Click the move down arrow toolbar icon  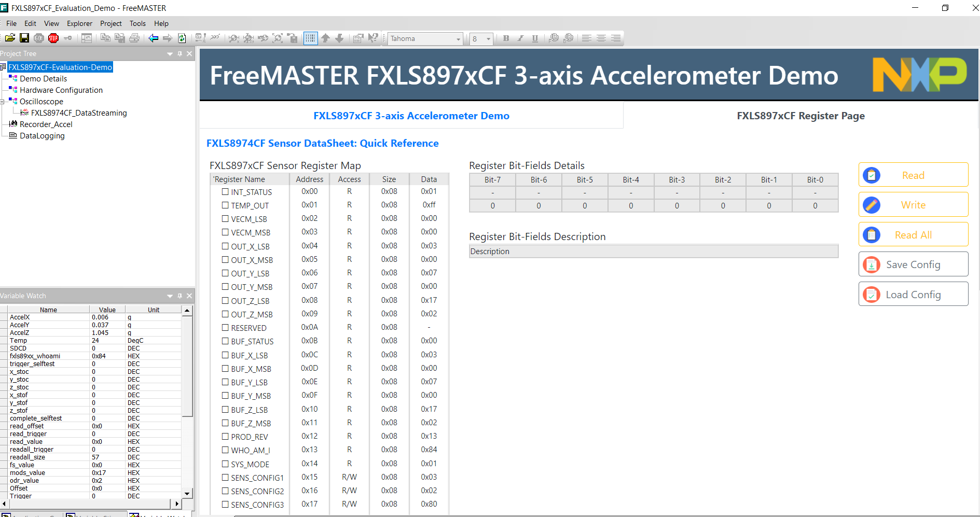(x=340, y=38)
